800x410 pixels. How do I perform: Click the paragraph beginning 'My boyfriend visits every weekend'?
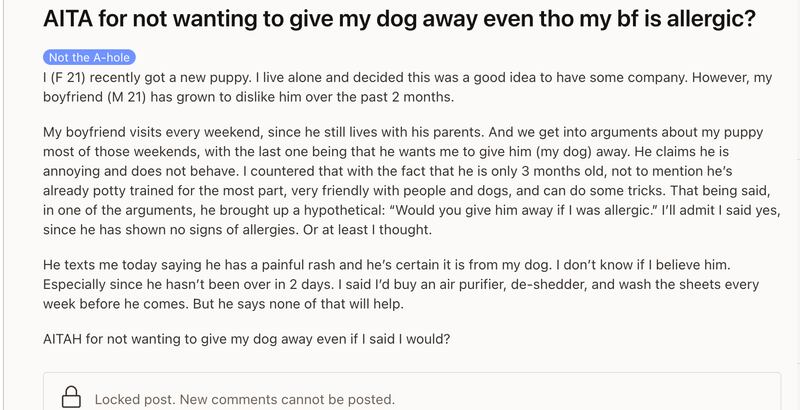(411, 181)
